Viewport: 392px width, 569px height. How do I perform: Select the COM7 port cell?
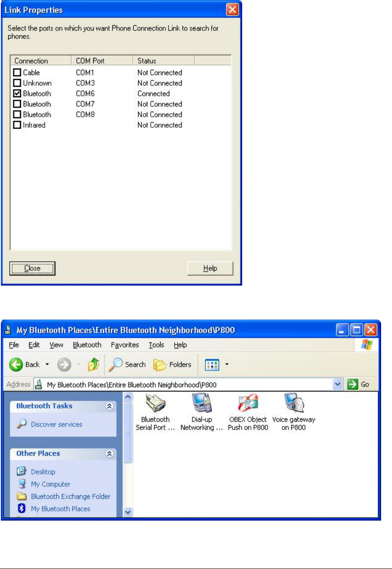tap(85, 104)
